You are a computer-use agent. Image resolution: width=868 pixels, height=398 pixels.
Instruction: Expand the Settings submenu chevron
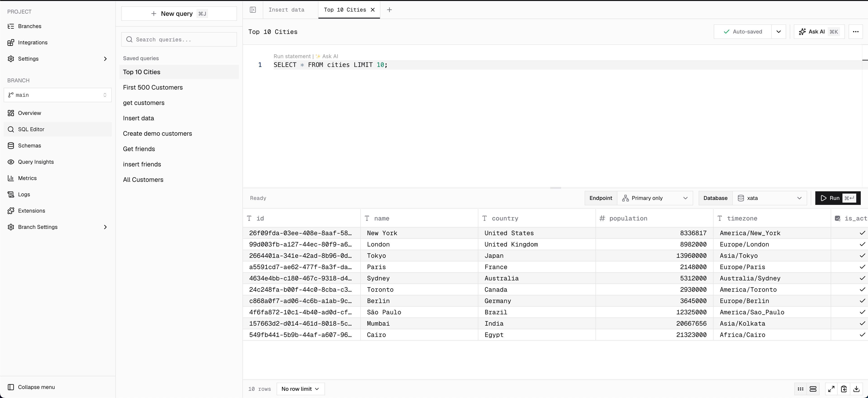[105, 59]
